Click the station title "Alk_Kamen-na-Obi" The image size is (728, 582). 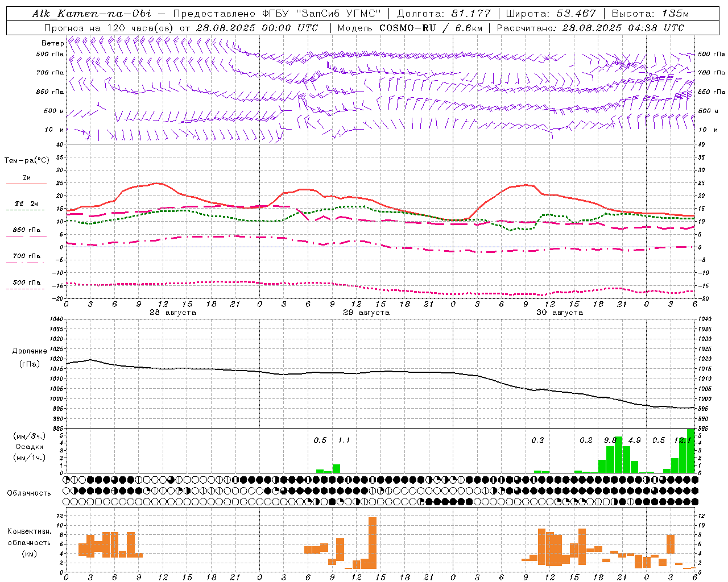pos(92,14)
